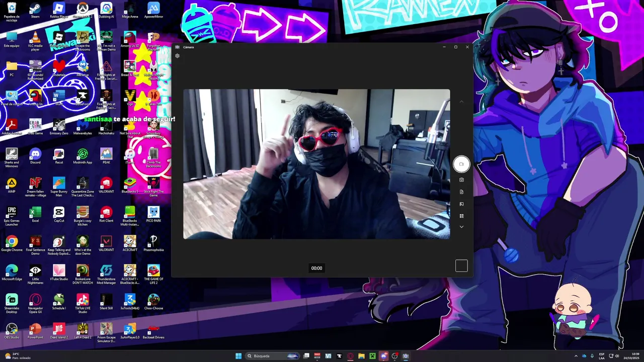Launch BlueStacks 5 shortcut
The height and width of the screenshot is (362, 644).
pos(130,185)
